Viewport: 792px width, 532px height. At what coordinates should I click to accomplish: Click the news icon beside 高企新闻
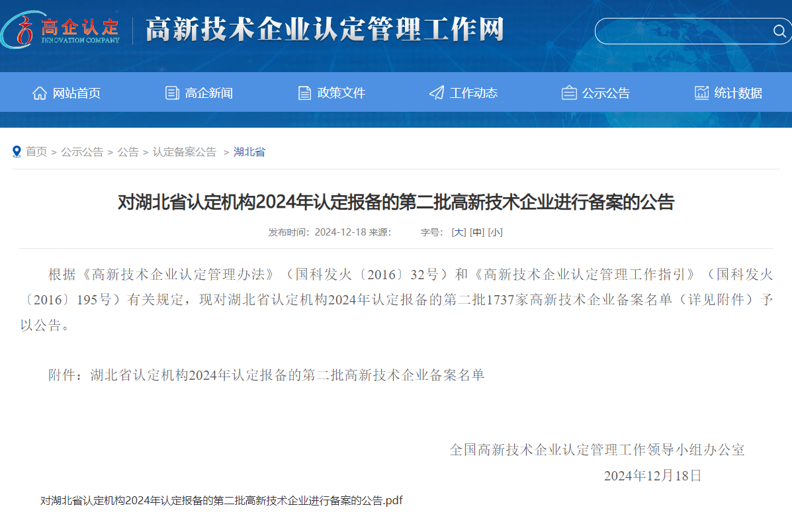tap(172, 93)
